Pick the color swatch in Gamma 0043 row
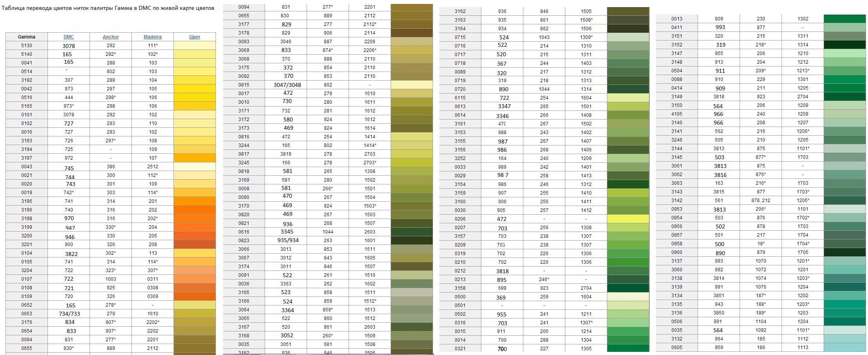The height and width of the screenshot is (355, 868). click(195, 167)
